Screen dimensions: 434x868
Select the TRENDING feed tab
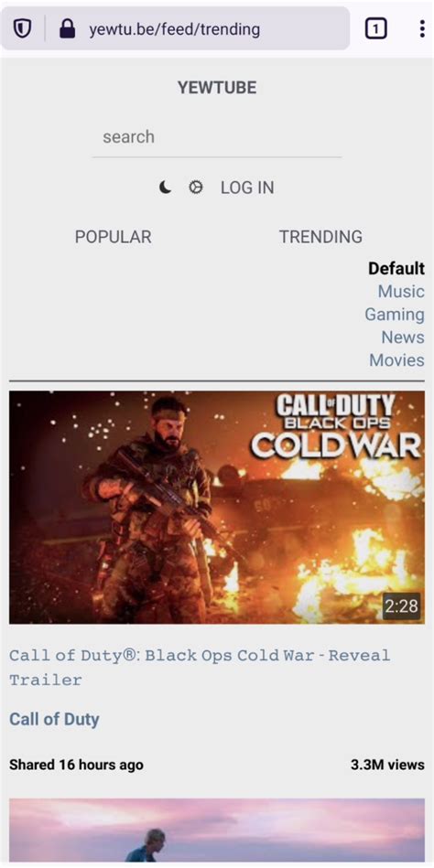point(320,237)
